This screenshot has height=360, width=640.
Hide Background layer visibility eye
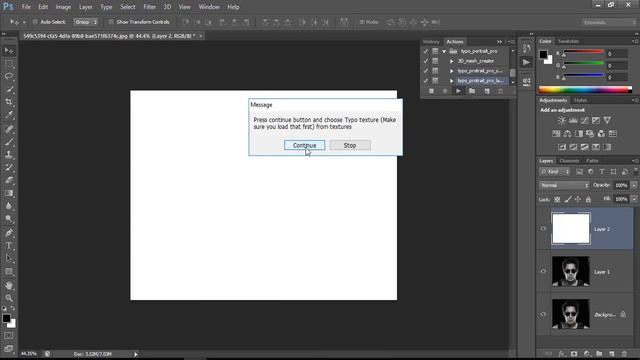click(543, 314)
